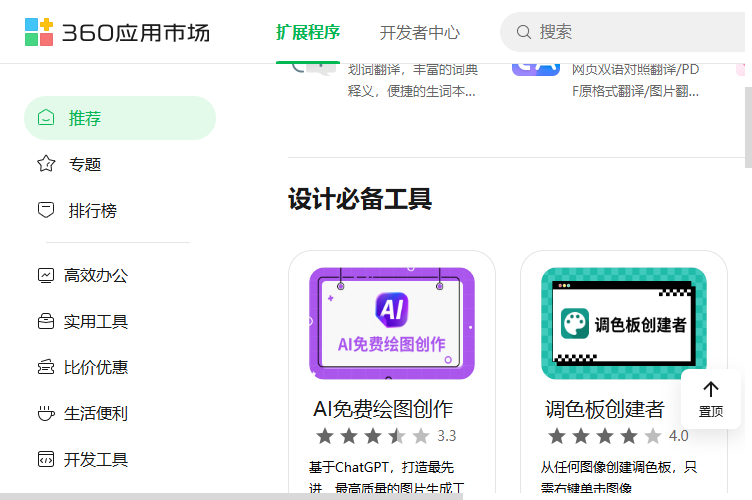Click the 比价优惠 coupon icon
Image resolution: width=752 pixels, height=500 pixels.
[46, 367]
